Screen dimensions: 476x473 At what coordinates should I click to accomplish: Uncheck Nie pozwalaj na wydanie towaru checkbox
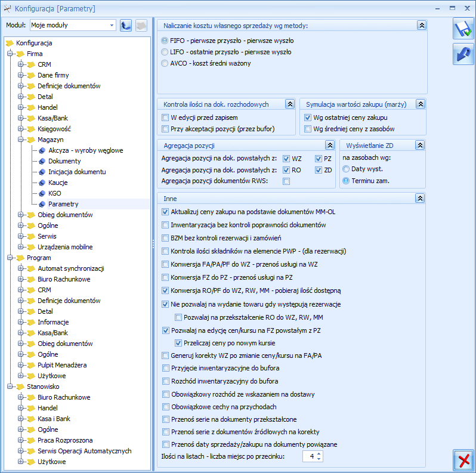coord(165,304)
